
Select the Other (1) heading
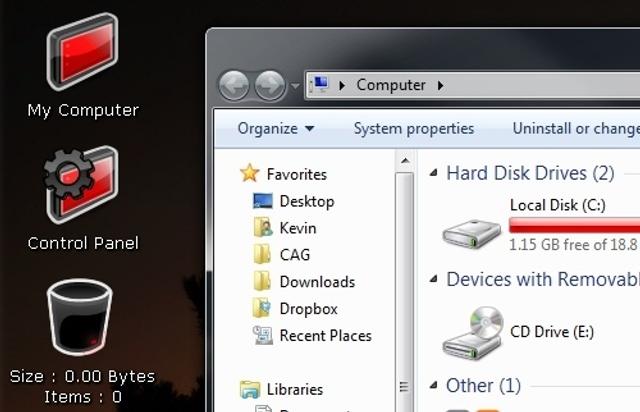click(x=483, y=385)
